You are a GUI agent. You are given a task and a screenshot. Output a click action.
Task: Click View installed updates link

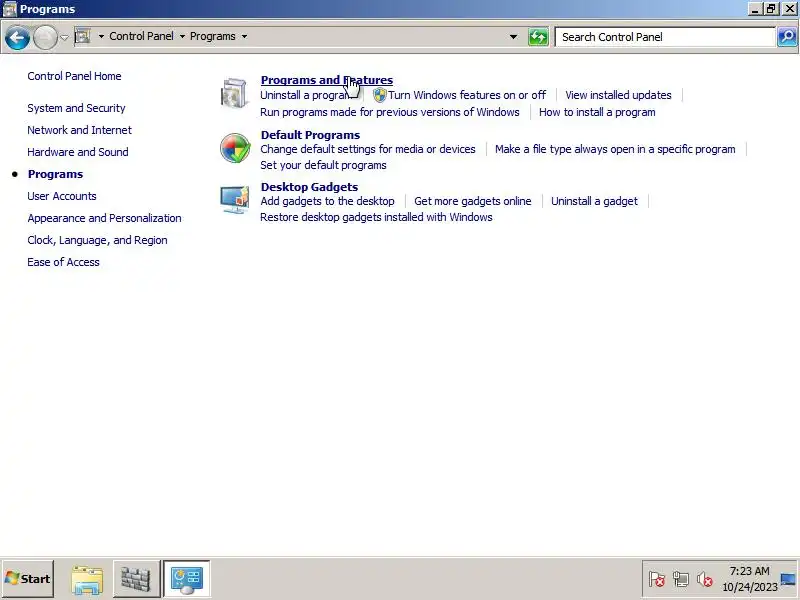[x=618, y=95]
